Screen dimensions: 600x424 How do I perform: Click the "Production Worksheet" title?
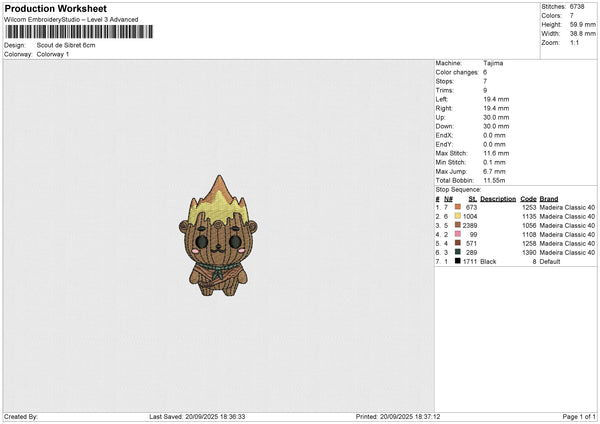[x=55, y=8]
